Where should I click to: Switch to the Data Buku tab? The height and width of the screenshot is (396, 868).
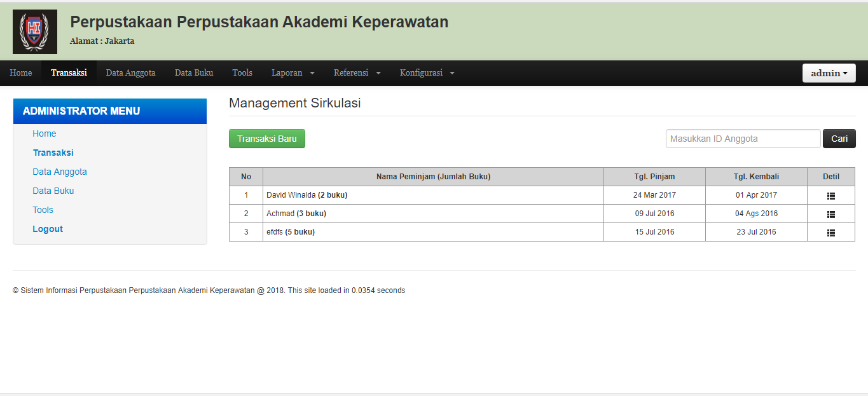click(x=194, y=72)
